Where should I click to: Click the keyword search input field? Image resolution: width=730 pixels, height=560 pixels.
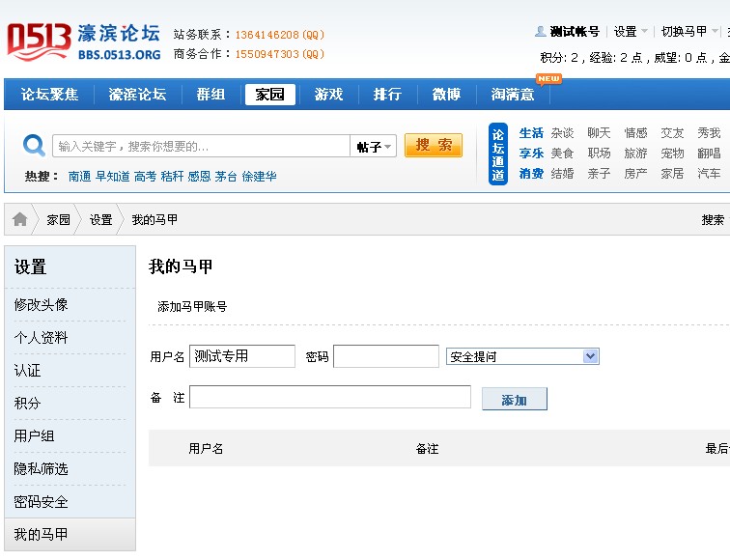[201, 146]
